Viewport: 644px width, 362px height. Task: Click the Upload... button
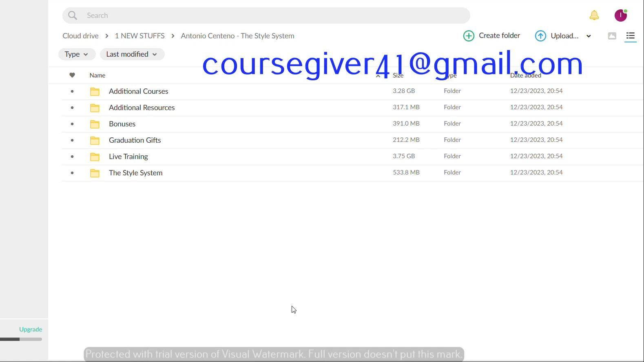tap(557, 36)
